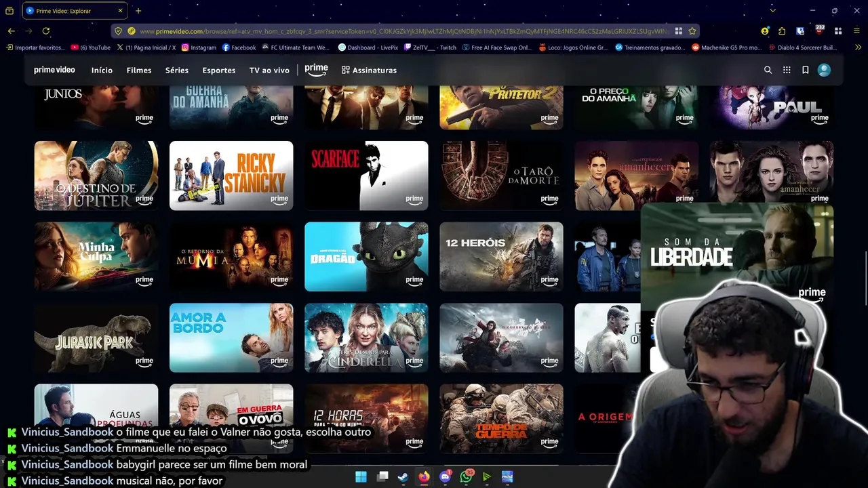The image size is (868, 488).
Task: Open the Jurassic Park movie thumbnail
Action: click(x=96, y=338)
